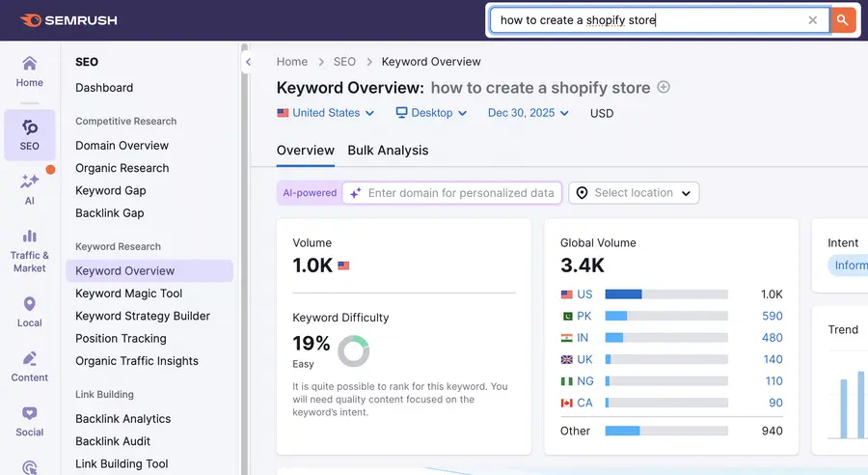
Task: Add keyword to list plus icon
Action: click(x=664, y=87)
